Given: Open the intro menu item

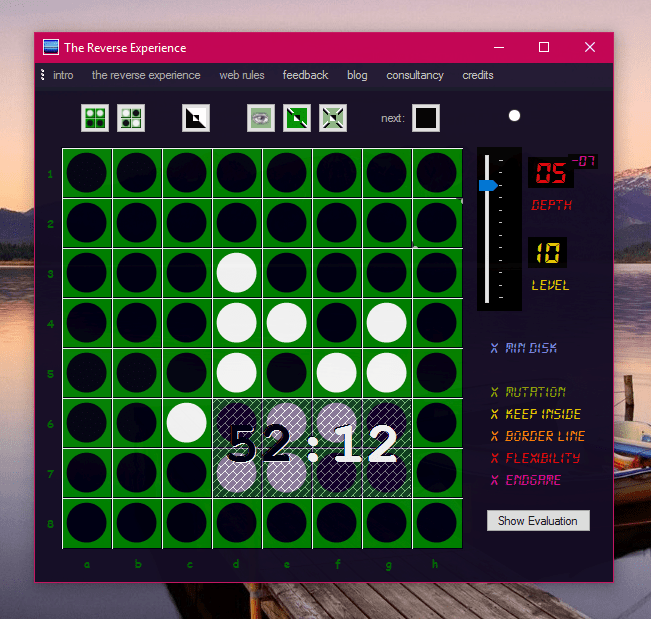Looking at the screenshot, I should point(63,75).
